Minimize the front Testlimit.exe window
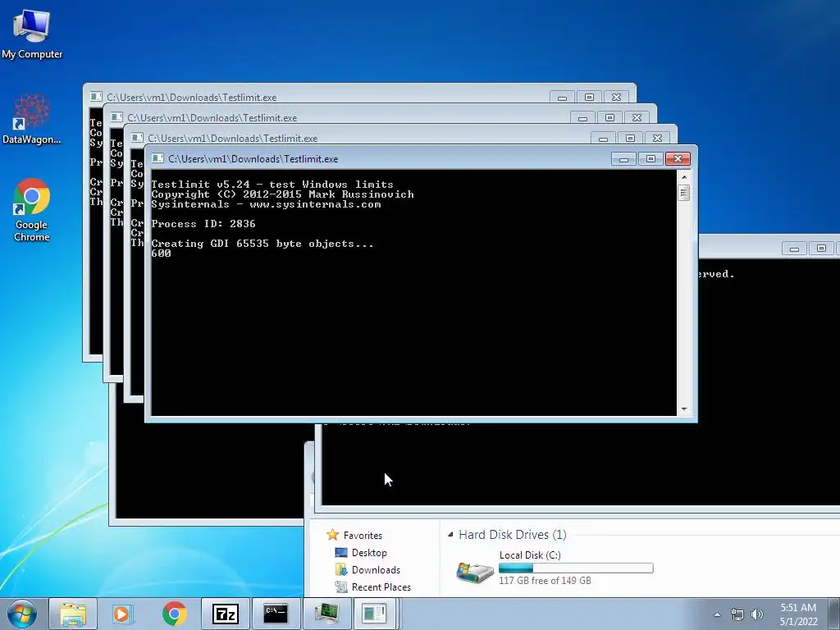Screen dimensions: 840x630 623,159
